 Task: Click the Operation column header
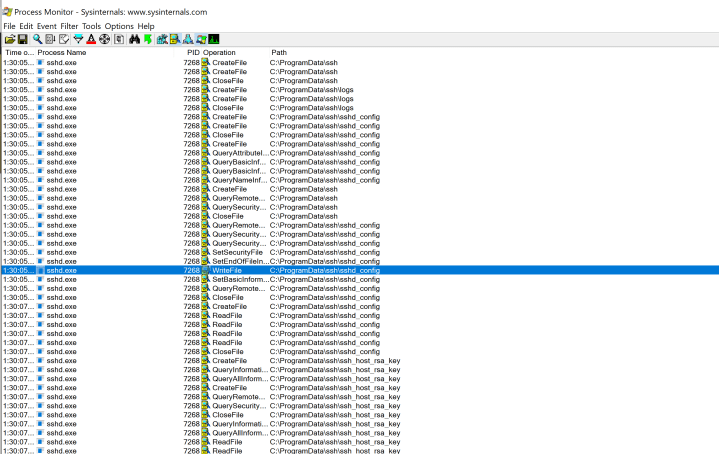click(219, 52)
